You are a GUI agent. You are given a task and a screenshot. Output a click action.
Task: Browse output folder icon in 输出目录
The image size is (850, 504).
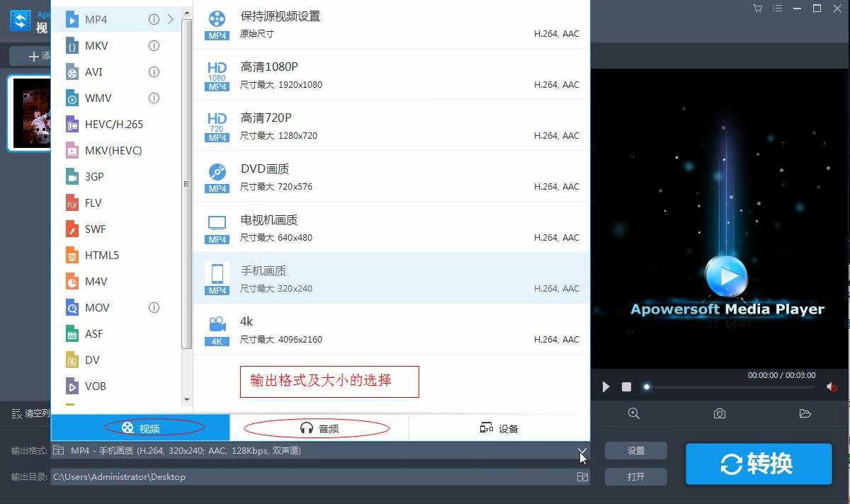pyautogui.click(x=582, y=477)
